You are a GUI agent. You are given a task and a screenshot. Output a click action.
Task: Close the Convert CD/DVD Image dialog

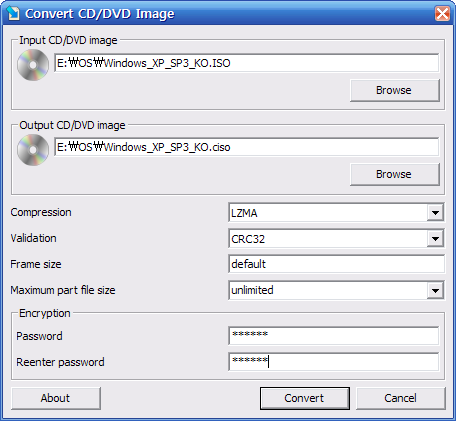pos(442,14)
